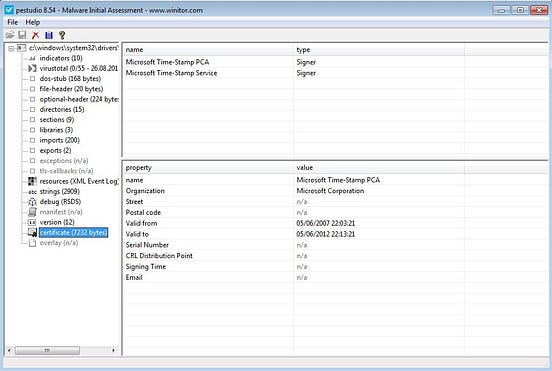Select certificate (7232 bytes) tree item

(73, 232)
